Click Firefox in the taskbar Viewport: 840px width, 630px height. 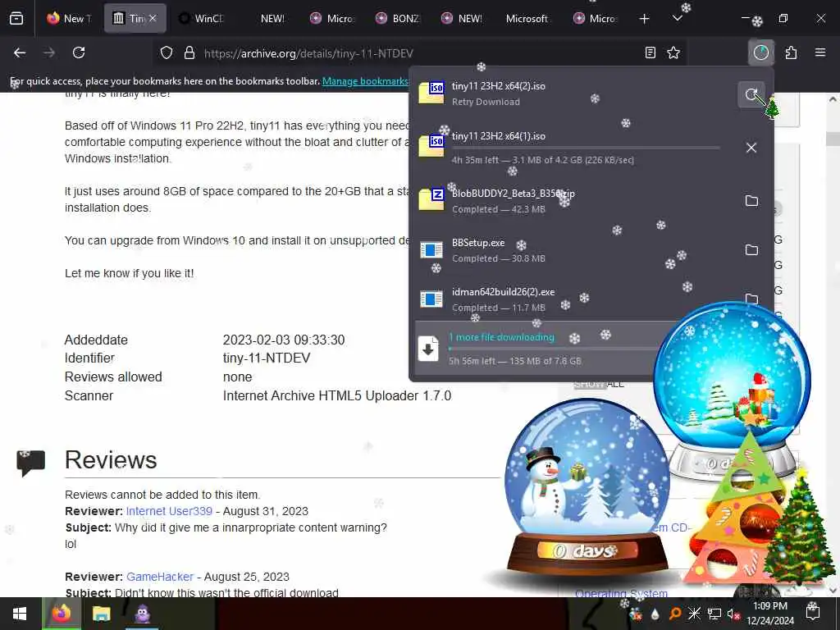(61, 614)
